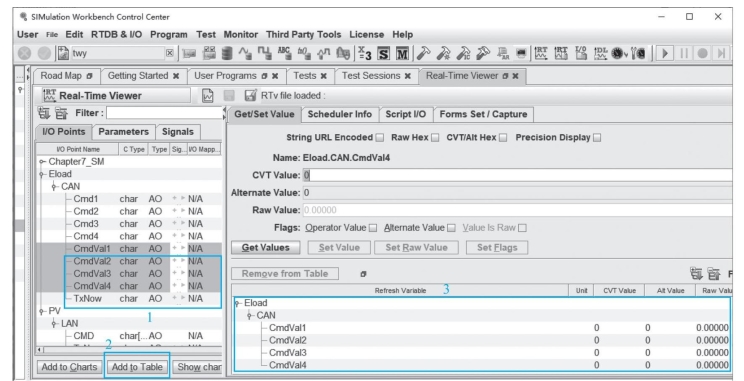Click the X=3 variable toolbar icon
This screenshot has height=381, width=744.
(x=364, y=54)
